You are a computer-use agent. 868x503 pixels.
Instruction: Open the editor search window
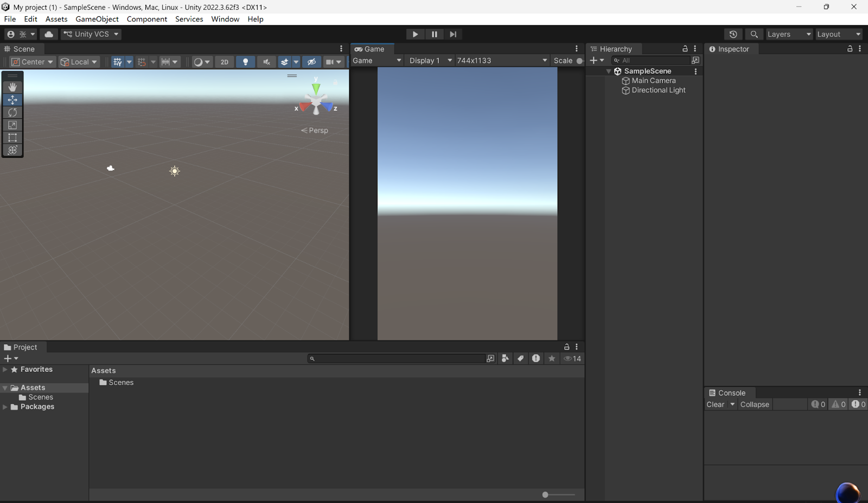(x=754, y=34)
